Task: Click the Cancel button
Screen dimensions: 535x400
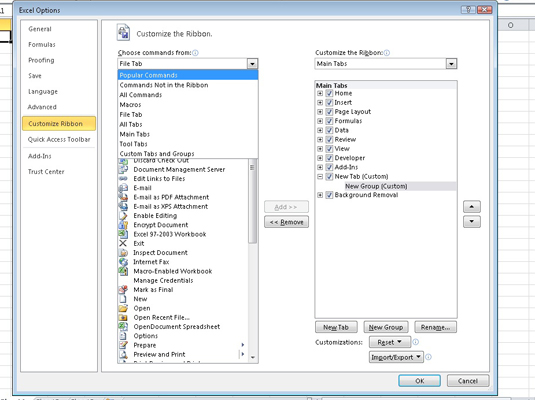Action: point(468,381)
